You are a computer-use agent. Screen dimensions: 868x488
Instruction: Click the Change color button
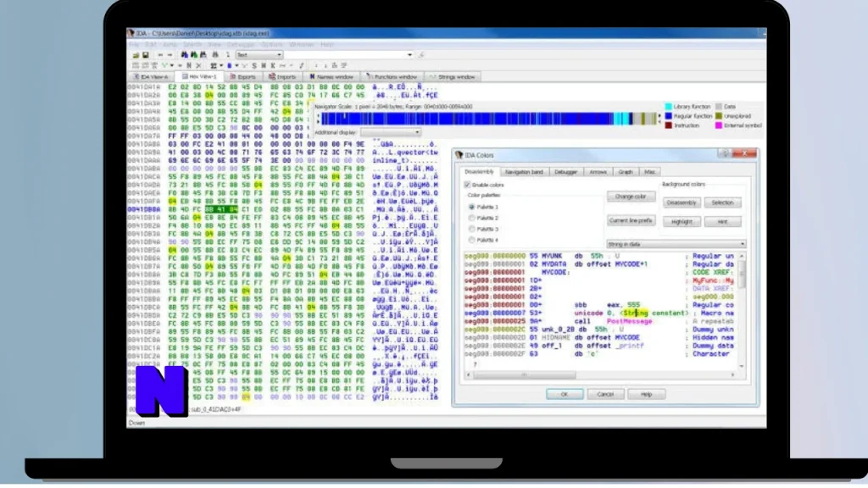click(x=631, y=197)
